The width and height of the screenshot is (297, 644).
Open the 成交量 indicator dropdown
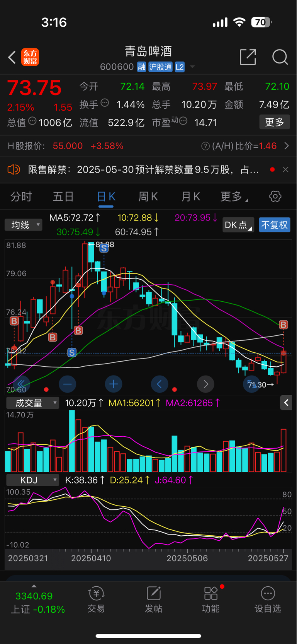click(x=32, y=403)
